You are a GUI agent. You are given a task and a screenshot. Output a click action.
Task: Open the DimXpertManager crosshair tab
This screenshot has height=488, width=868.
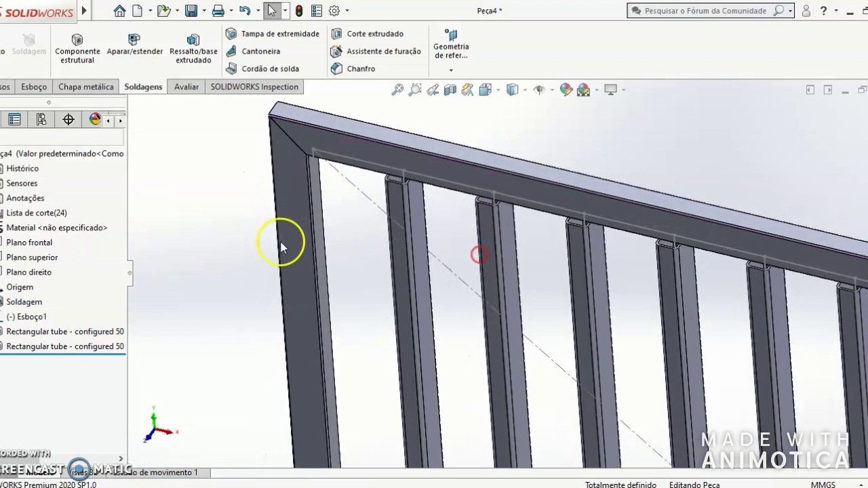point(68,120)
